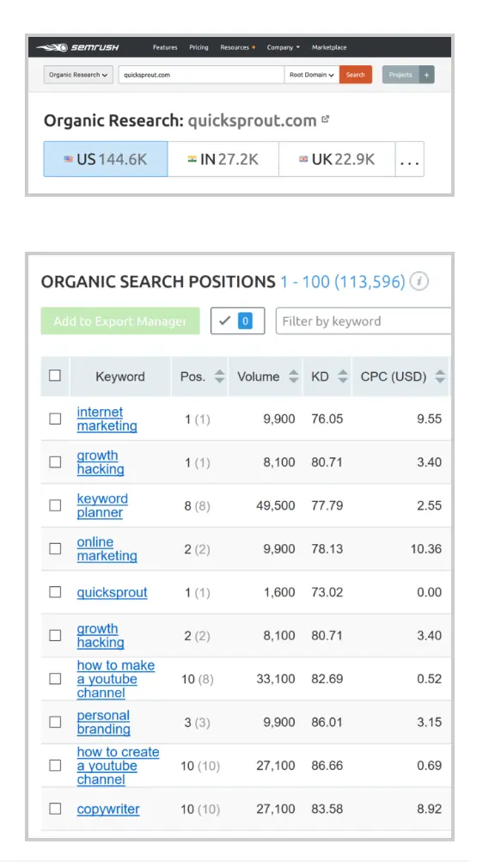Expand the Root Domain dropdown

tap(312, 75)
